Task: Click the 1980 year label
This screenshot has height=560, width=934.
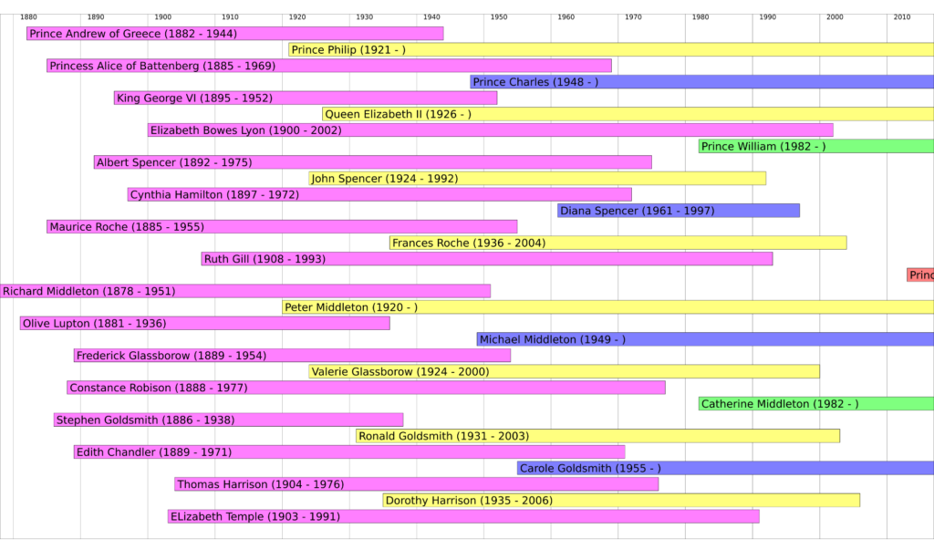Action: (700, 17)
